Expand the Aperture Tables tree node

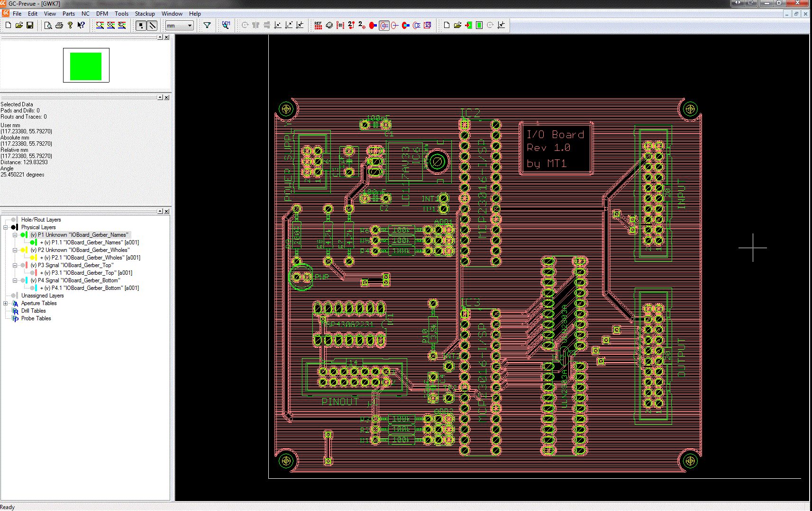pos(6,303)
